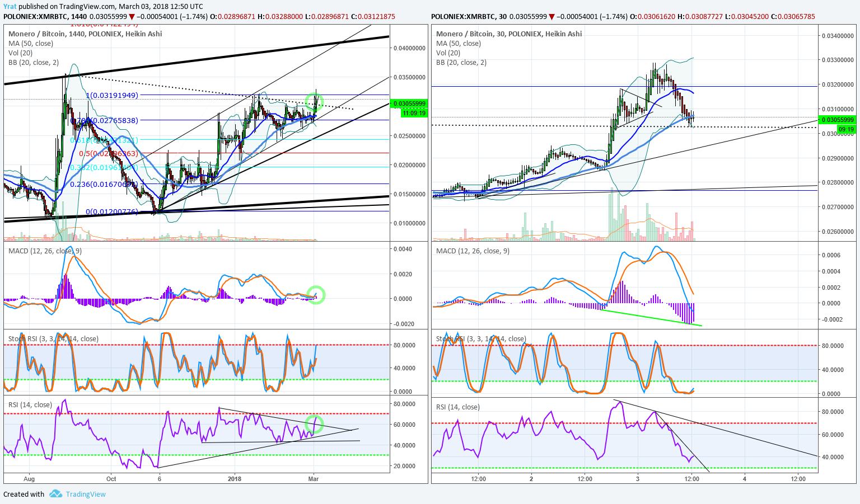Click the Mar label on the time axis

tap(314, 478)
